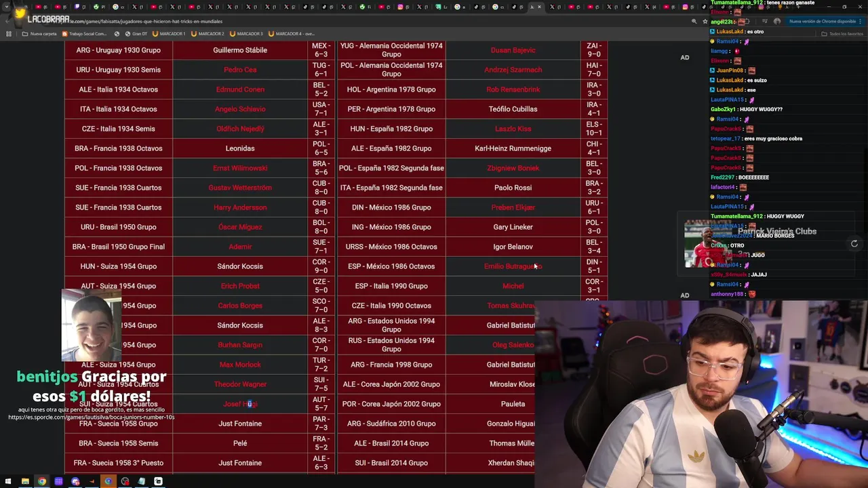Select FRA - Suecia 1958 3° Puesto cell
This screenshot has width=868, height=488.
(119, 463)
